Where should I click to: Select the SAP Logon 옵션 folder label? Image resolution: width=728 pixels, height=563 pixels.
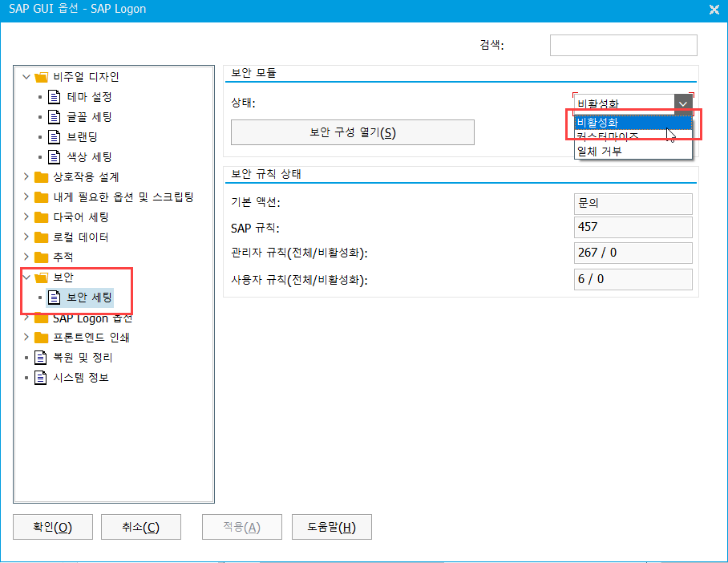click(92, 318)
